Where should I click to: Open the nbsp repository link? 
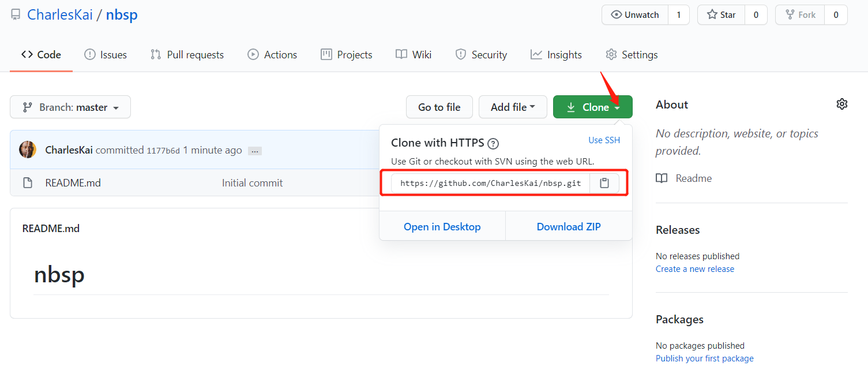pyautogui.click(x=122, y=14)
